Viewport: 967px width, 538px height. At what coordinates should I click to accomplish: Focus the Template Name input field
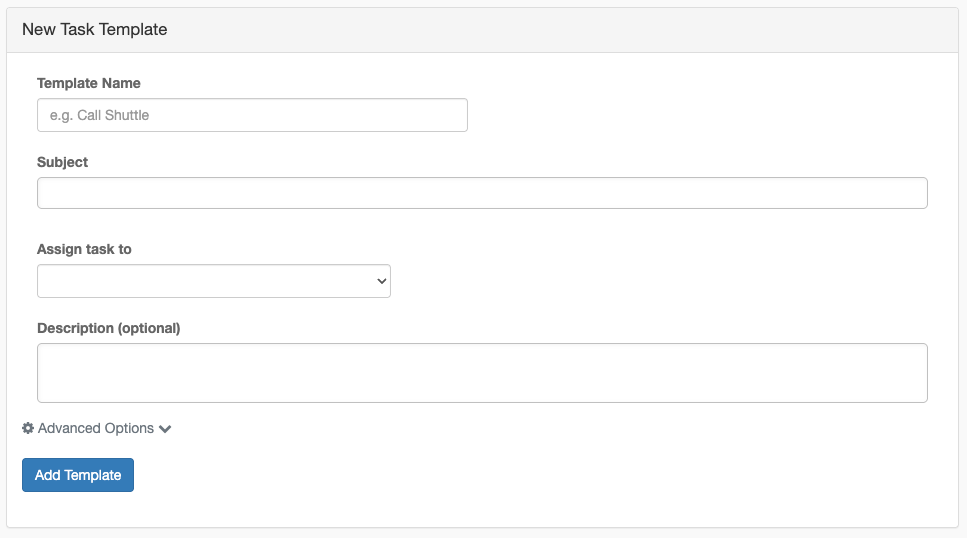pos(252,115)
